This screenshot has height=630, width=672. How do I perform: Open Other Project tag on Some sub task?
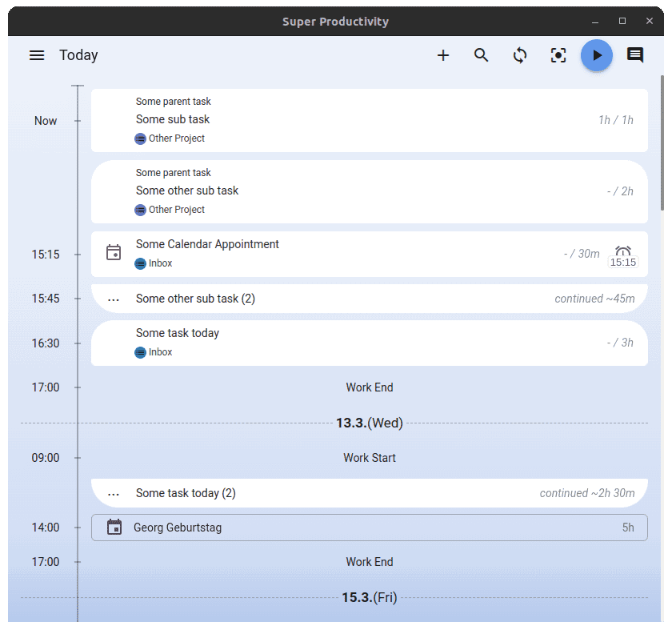(170, 138)
